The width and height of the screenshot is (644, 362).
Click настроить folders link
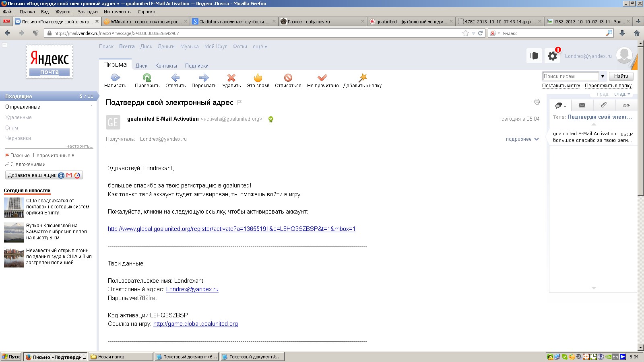pyautogui.click(x=80, y=146)
